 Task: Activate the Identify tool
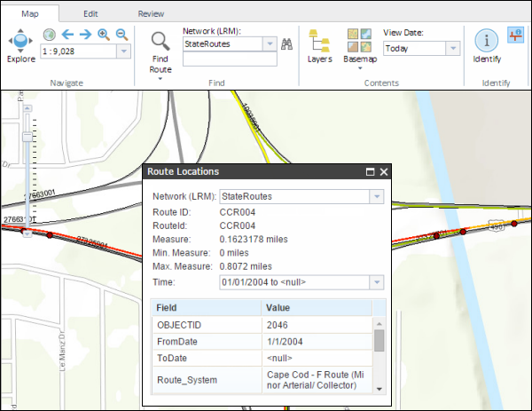click(486, 45)
